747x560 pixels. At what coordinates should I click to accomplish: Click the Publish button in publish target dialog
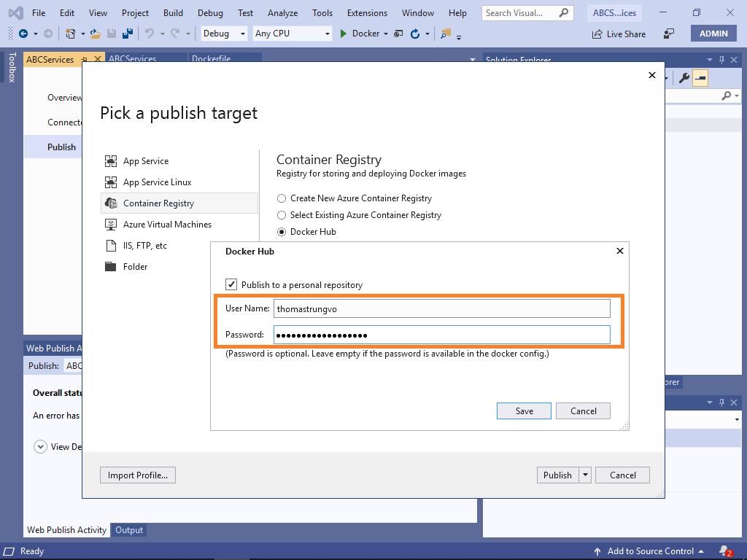tap(557, 475)
